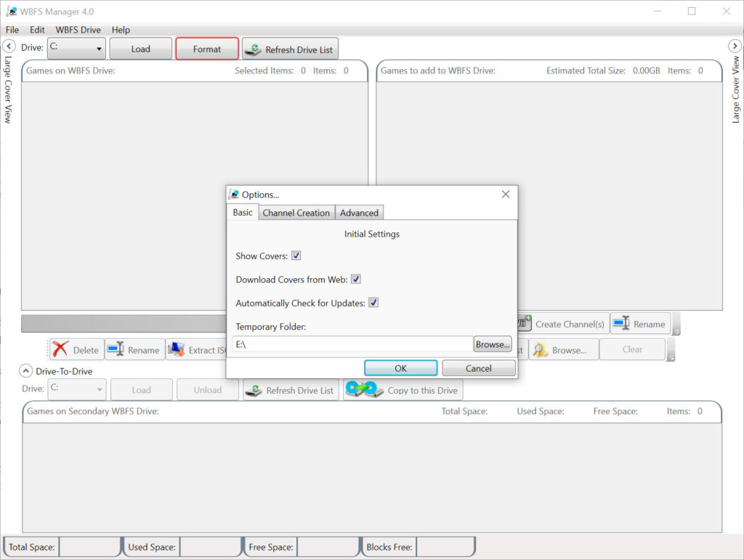Close the Options dialog with X
The width and height of the screenshot is (744, 560).
coord(506,194)
